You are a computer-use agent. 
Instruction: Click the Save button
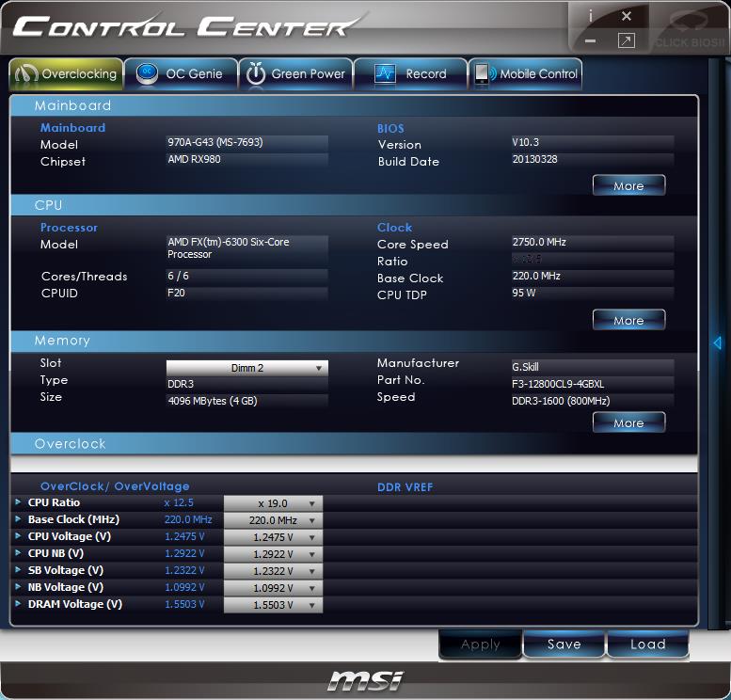coord(564,644)
